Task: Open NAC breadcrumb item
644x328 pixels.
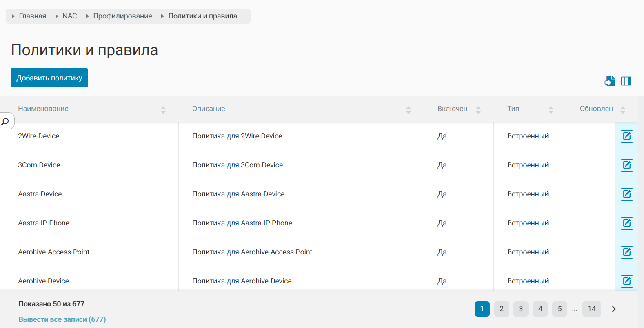Action: (x=69, y=16)
